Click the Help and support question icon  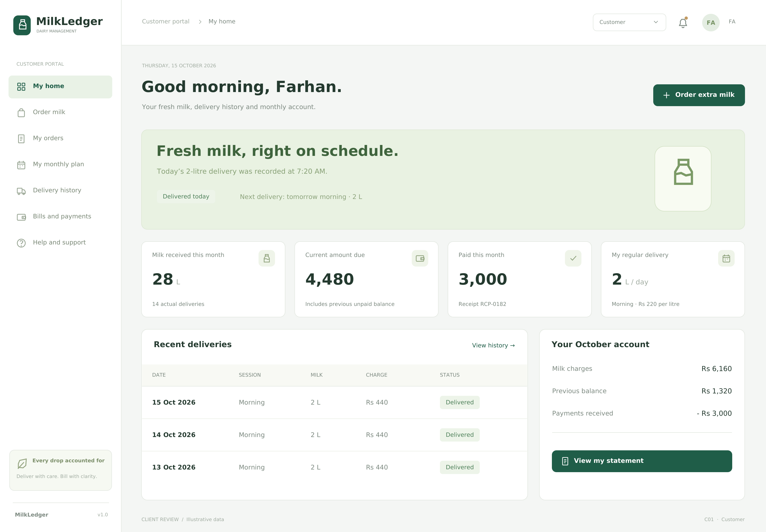point(21,243)
